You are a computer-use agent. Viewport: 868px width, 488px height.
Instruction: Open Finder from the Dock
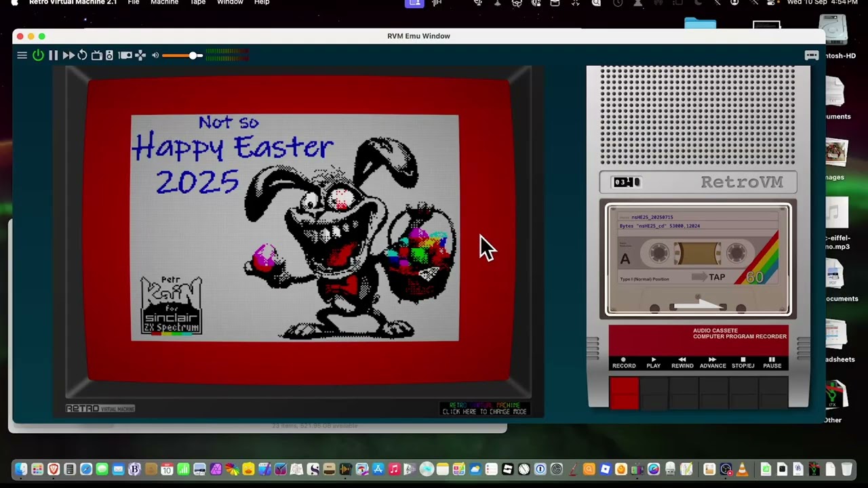pos(21,469)
